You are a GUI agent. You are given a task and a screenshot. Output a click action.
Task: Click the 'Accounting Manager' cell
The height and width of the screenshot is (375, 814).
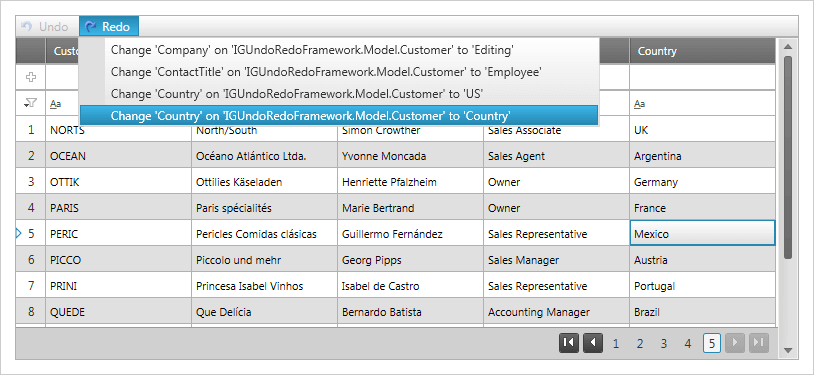click(x=557, y=312)
